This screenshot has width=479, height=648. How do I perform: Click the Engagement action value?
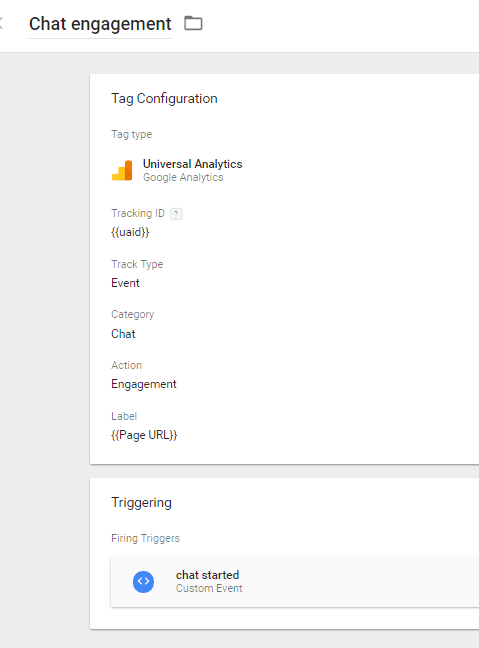144,384
